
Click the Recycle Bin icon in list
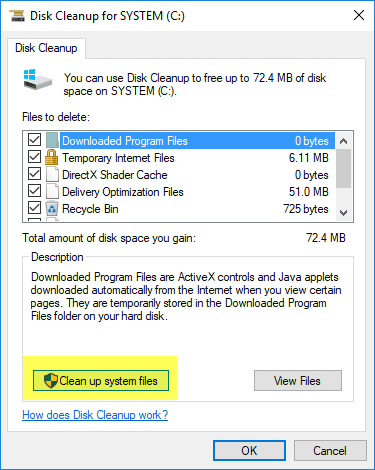[52, 209]
